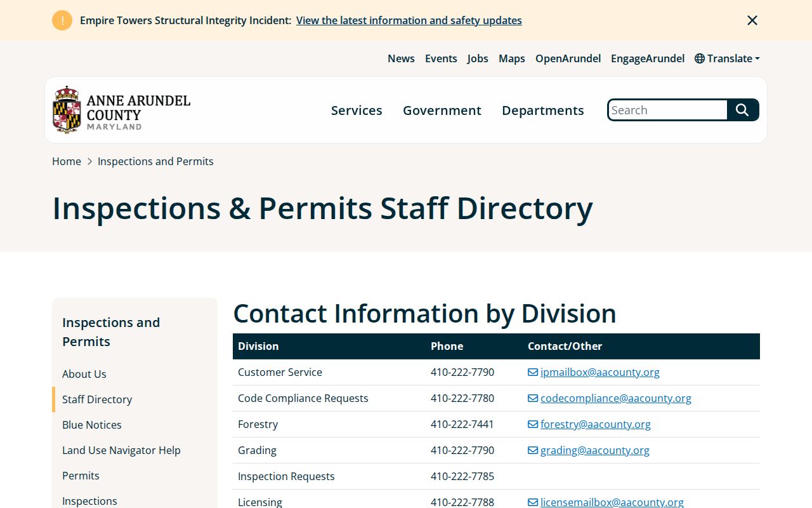This screenshot has width=812, height=508.
Task: Select Inspections in sidebar
Action: [x=89, y=501]
